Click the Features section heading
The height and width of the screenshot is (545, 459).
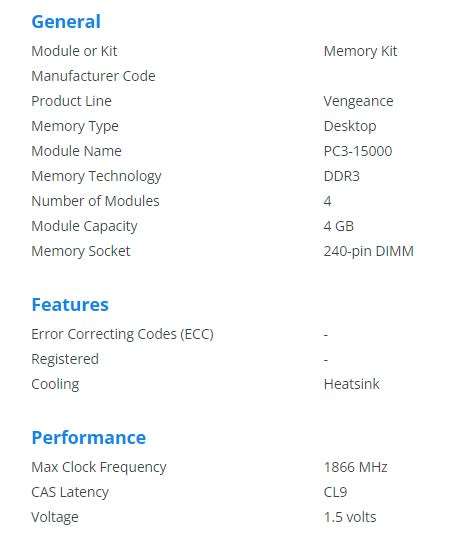point(70,304)
